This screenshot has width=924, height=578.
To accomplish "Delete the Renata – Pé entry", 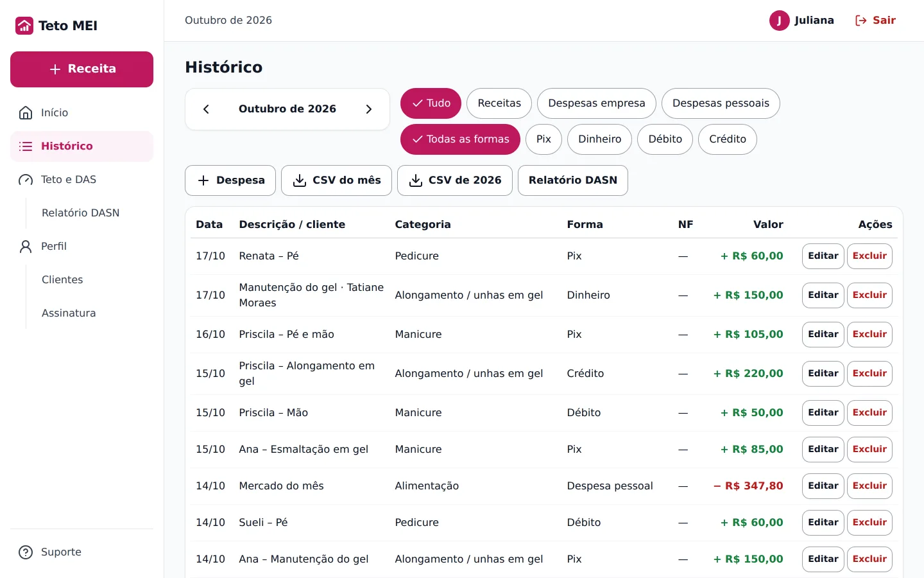I will 869,256.
